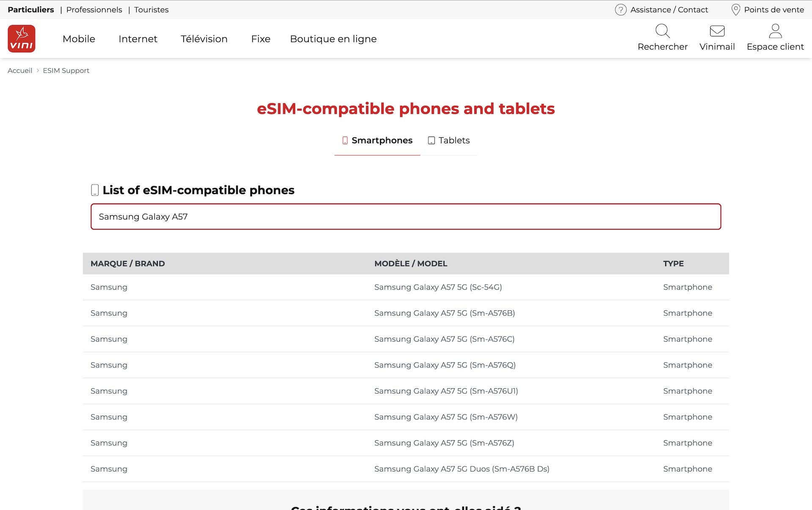Open the Mobile menu
This screenshot has height=510, width=812.
coord(79,39)
